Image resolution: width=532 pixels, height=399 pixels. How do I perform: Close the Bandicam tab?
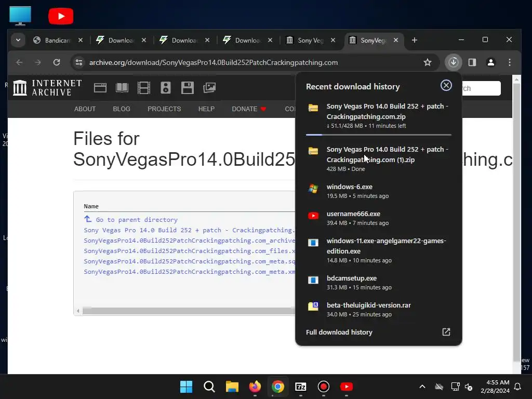coord(81,40)
